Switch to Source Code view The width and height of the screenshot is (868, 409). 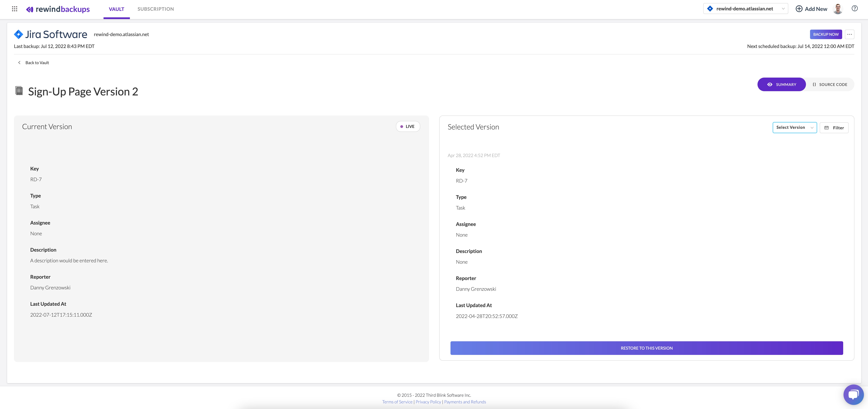830,85
